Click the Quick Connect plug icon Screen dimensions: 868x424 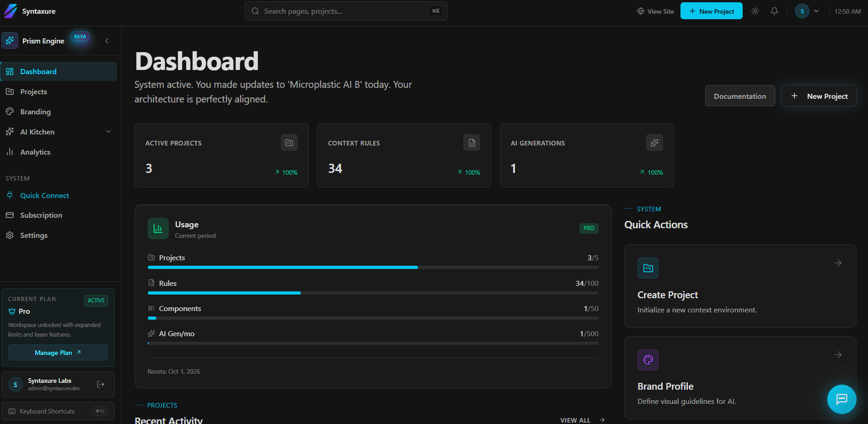[x=10, y=195]
